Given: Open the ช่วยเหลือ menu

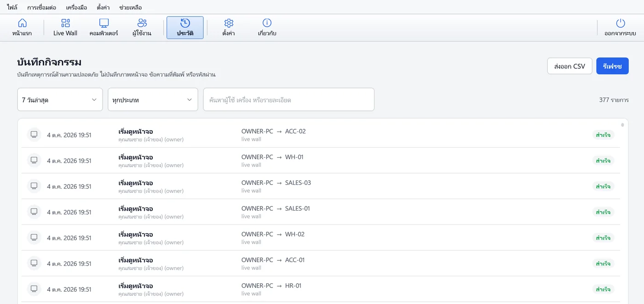Looking at the screenshot, I should pyautogui.click(x=130, y=7).
